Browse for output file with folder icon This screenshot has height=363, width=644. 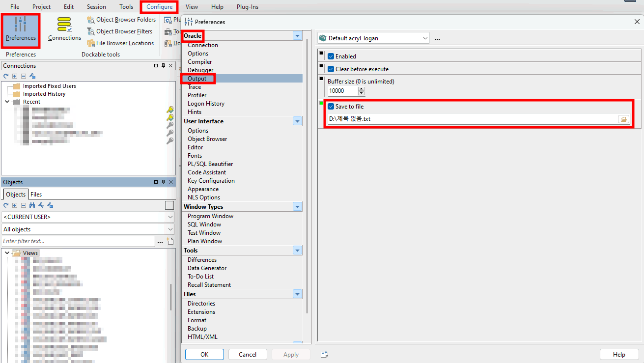click(x=623, y=119)
